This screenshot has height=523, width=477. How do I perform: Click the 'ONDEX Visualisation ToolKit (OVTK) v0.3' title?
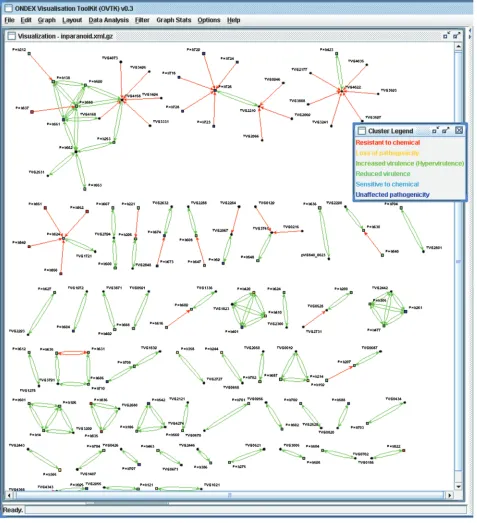click(x=74, y=8)
